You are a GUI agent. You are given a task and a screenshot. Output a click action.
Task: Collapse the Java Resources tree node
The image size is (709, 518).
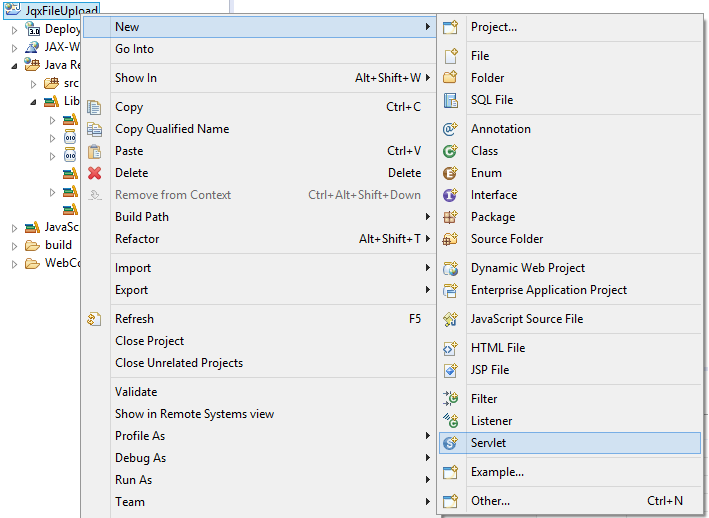pyautogui.click(x=14, y=66)
